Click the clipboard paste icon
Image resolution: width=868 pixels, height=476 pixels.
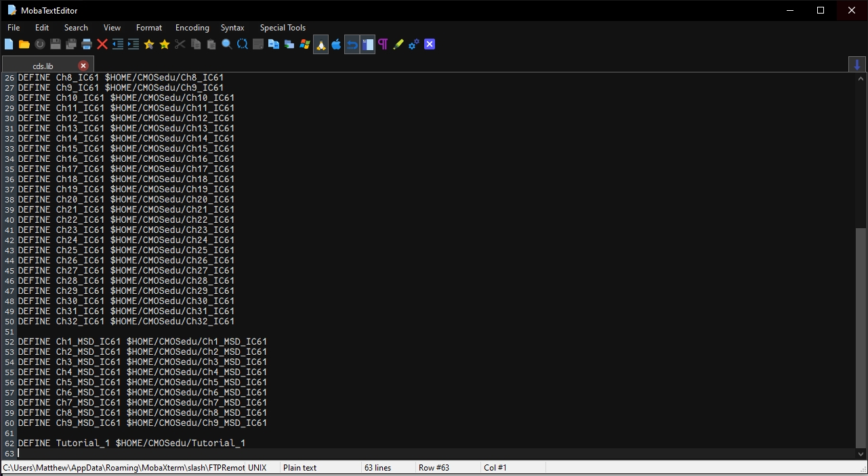[211, 45]
